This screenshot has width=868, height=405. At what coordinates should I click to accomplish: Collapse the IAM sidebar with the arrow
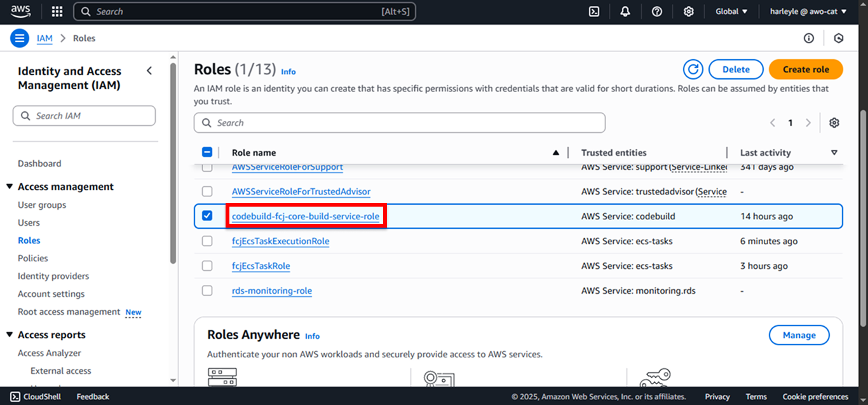149,71
